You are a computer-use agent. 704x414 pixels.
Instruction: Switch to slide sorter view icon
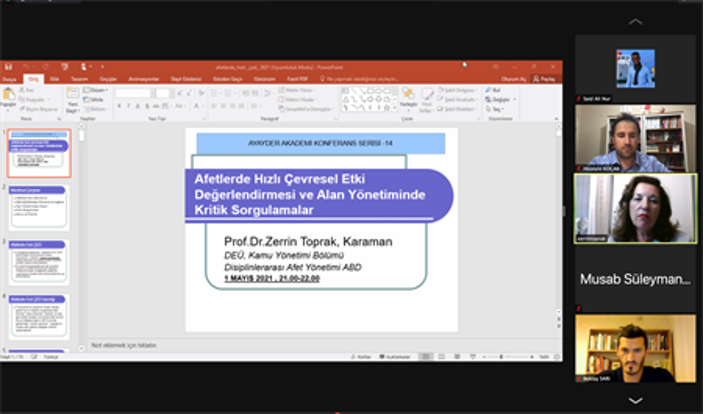pos(442,357)
